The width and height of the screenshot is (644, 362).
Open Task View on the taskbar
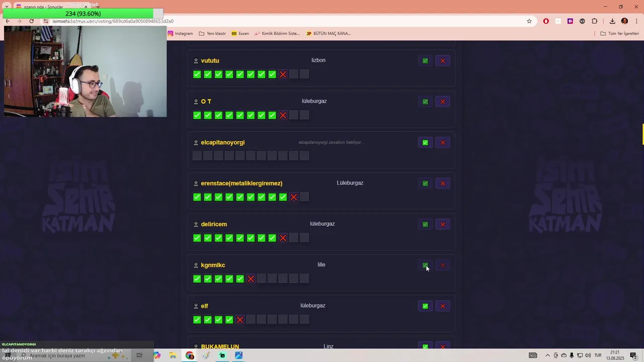point(139,355)
